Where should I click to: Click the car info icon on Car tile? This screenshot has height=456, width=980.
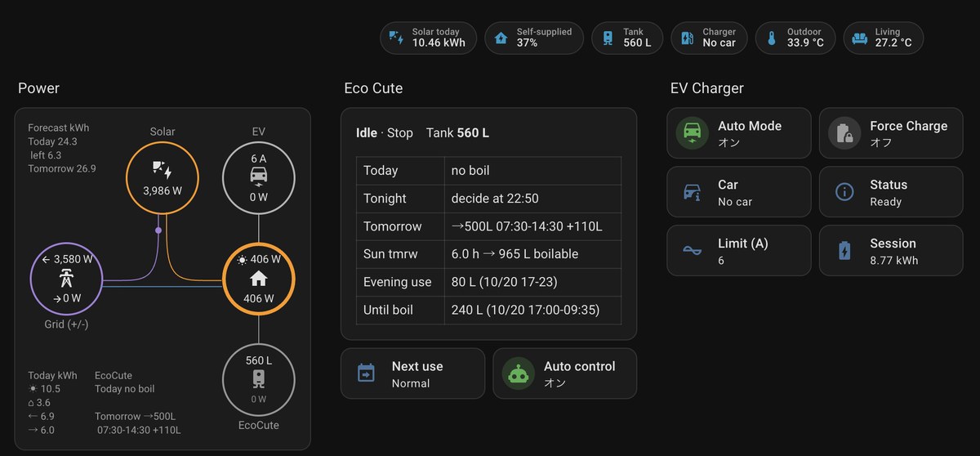click(692, 192)
